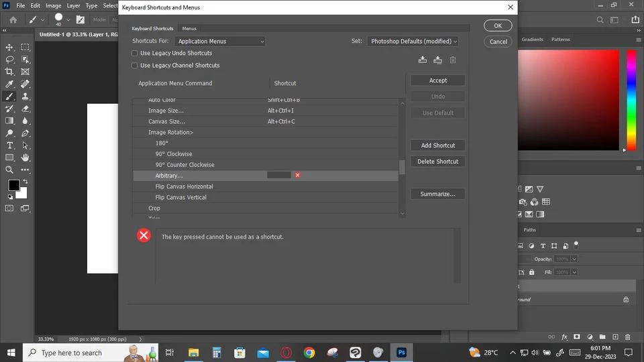Open the Opacity dropdown in Layers panel
Screen dimensions: 644x362
tap(574, 259)
